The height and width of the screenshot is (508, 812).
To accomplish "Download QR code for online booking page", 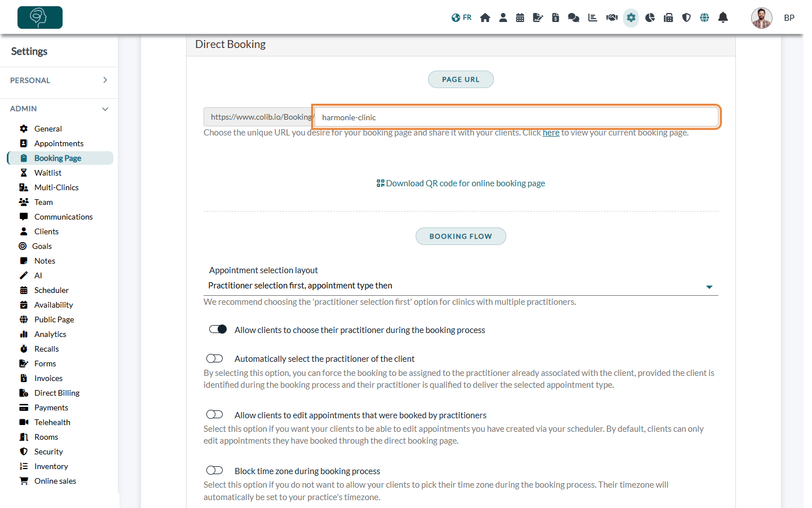I will pos(461,183).
